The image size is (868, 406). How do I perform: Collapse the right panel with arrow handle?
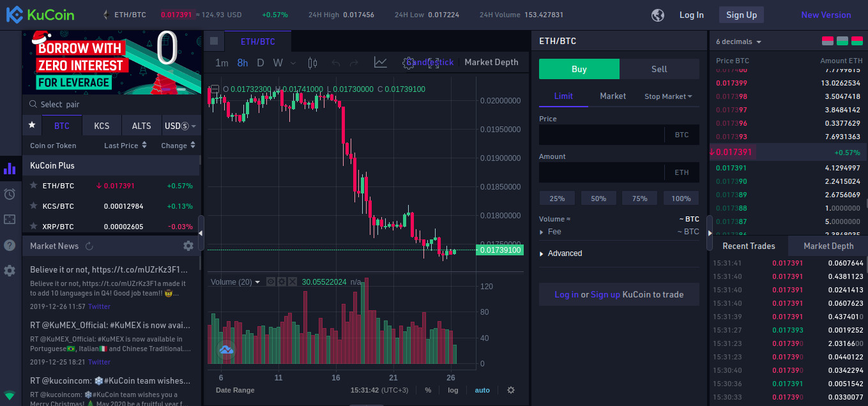click(x=709, y=233)
